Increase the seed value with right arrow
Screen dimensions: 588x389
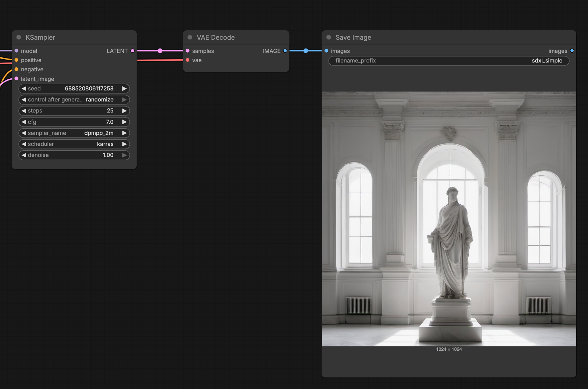tap(125, 89)
